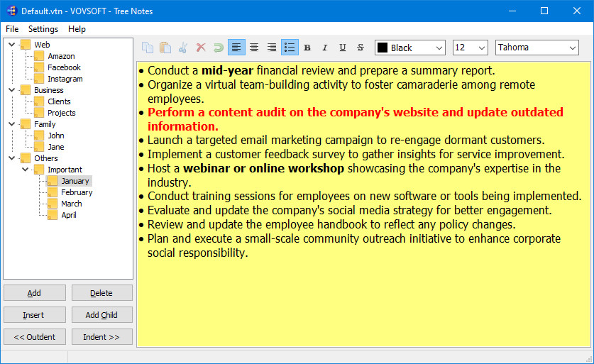Toggle right text alignment
This screenshot has height=364, width=594.
272,48
